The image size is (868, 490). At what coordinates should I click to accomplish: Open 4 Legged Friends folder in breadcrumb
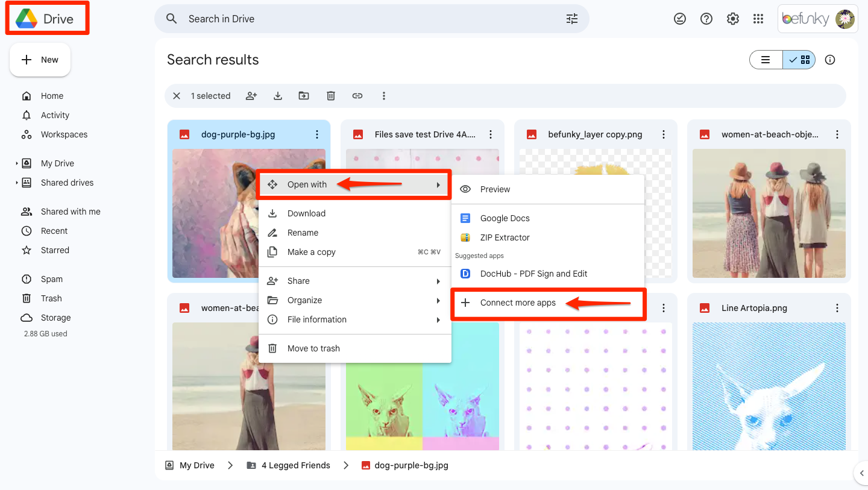[x=295, y=465]
